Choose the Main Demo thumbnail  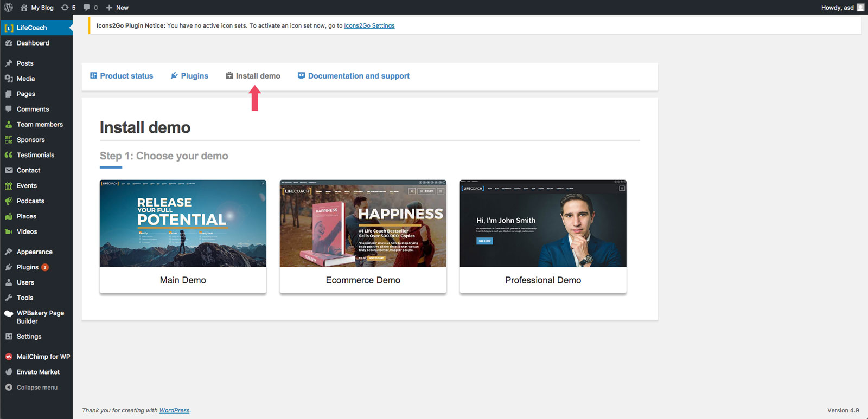(x=183, y=223)
